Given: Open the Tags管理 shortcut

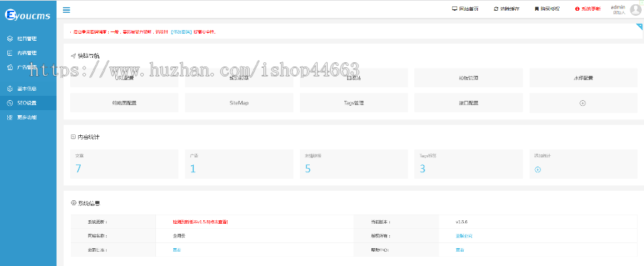Looking at the screenshot, I should 353,103.
